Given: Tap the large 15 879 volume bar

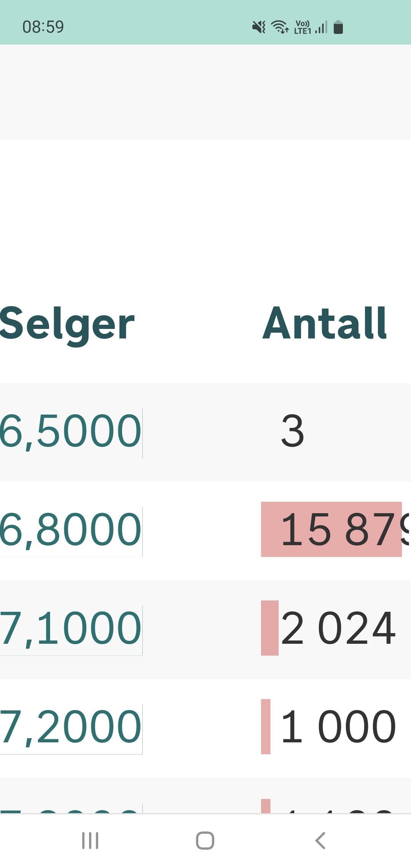Looking at the screenshot, I should point(331,530).
